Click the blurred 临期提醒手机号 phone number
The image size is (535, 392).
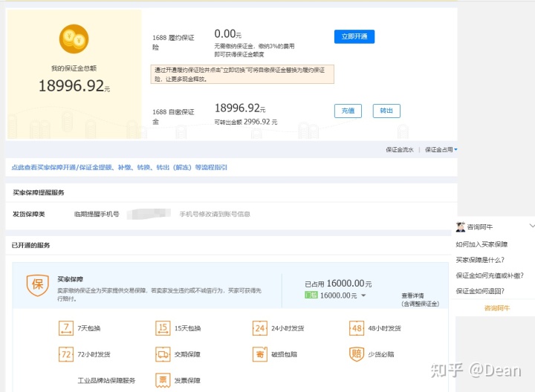coord(149,214)
